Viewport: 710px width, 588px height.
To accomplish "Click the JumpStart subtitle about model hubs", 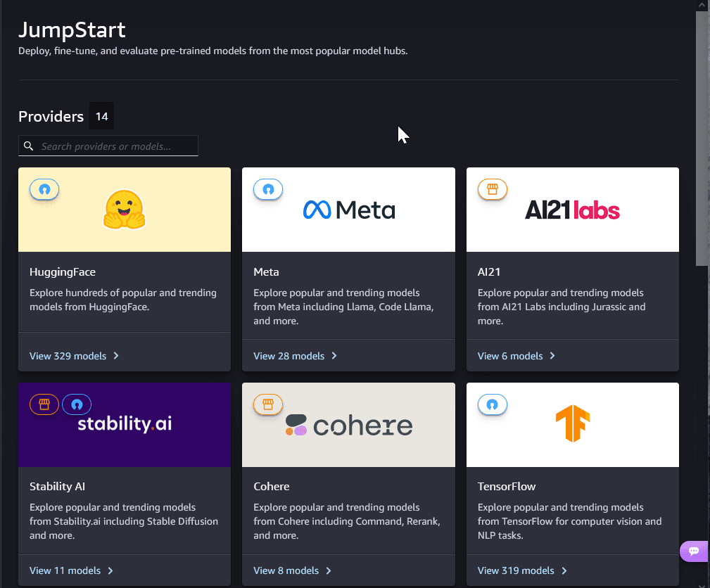I will tap(213, 51).
